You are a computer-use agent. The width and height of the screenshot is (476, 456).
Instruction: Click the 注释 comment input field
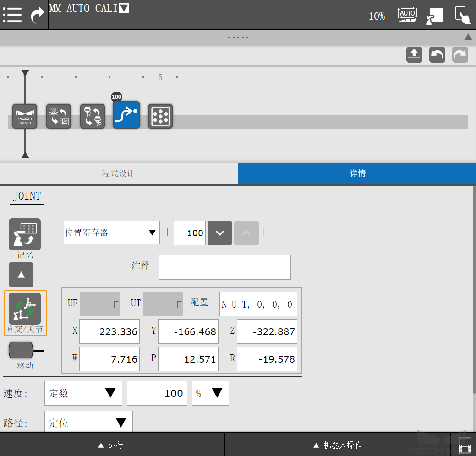pyautogui.click(x=225, y=267)
